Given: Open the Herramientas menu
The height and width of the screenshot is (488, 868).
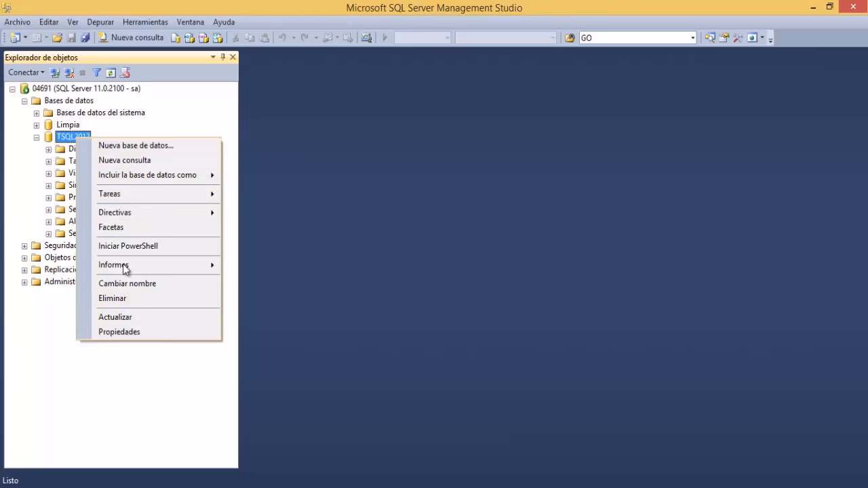Looking at the screenshot, I should (x=145, y=22).
